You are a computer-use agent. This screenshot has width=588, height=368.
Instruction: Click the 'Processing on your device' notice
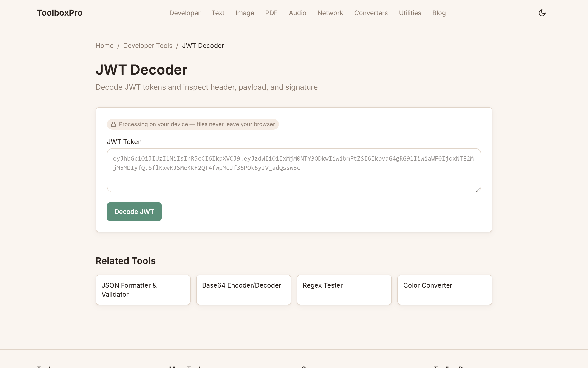(193, 124)
